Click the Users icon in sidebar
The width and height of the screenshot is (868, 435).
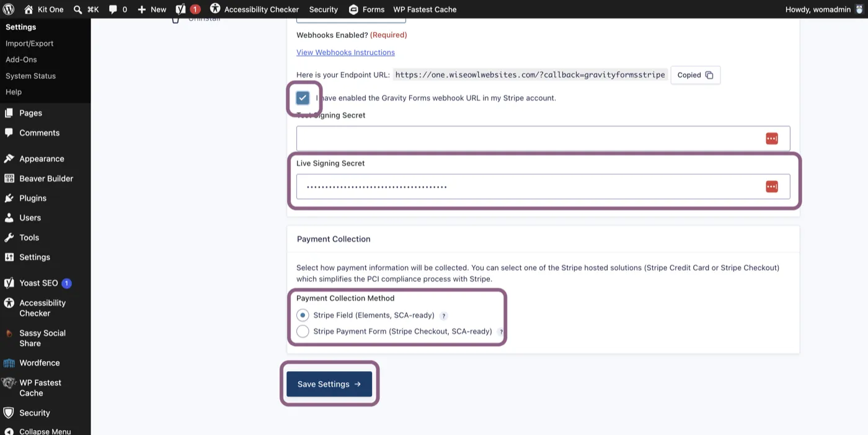pos(9,217)
